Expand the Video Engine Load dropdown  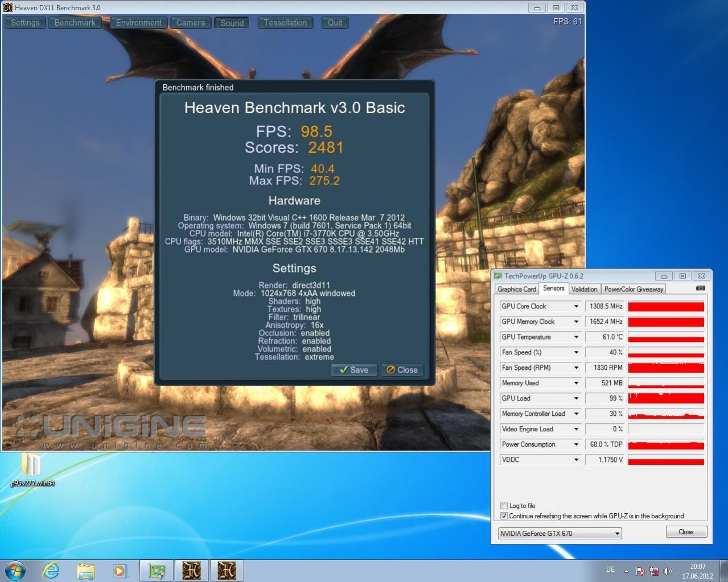pyautogui.click(x=576, y=429)
